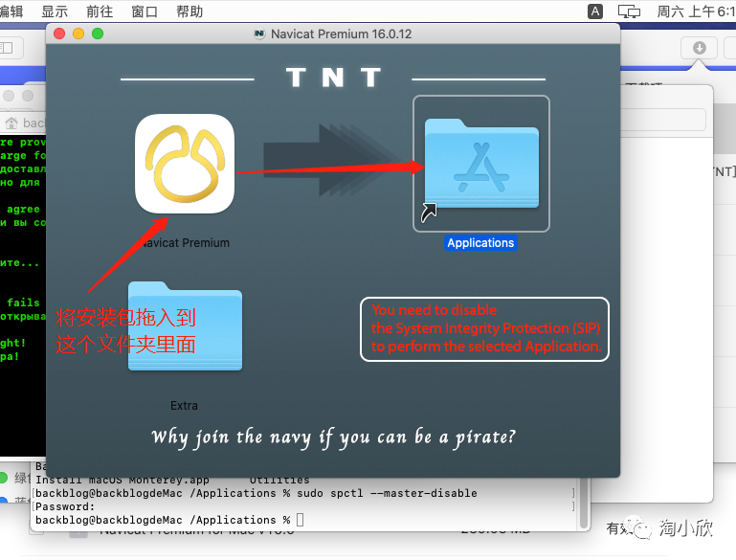This screenshot has height=560, width=736.
Task: Select the Applications folder shortcut
Action: click(481, 164)
